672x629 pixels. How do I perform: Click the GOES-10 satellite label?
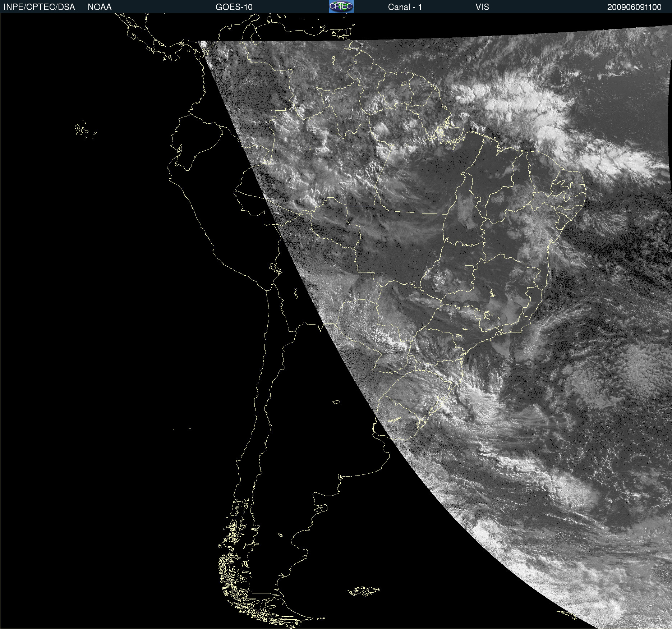(x=234, y=7)
